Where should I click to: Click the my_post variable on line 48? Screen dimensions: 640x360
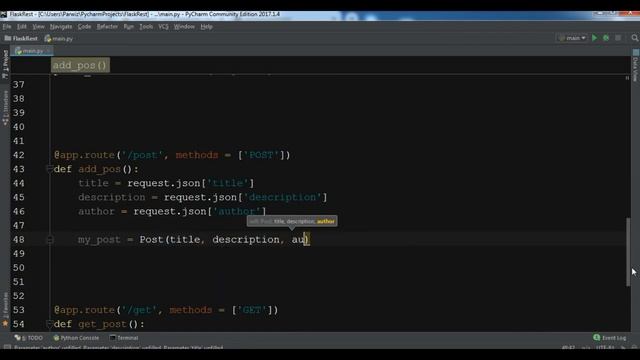[x=99, y=240]
